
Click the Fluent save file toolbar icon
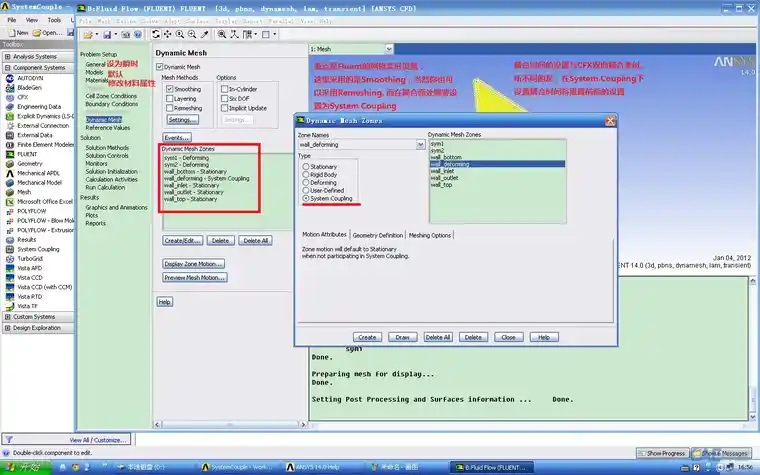[x=107, y=34]
